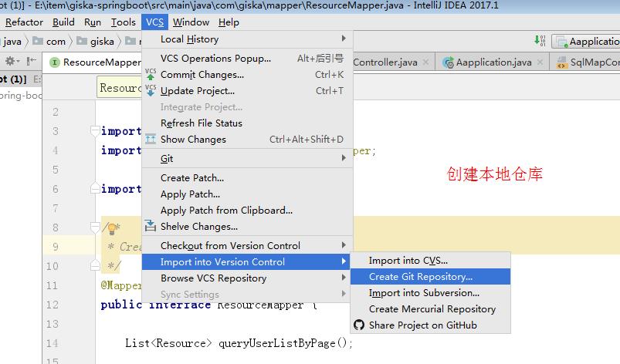Expand the Git submenu

pyautogui.click(x=247, y=158)
